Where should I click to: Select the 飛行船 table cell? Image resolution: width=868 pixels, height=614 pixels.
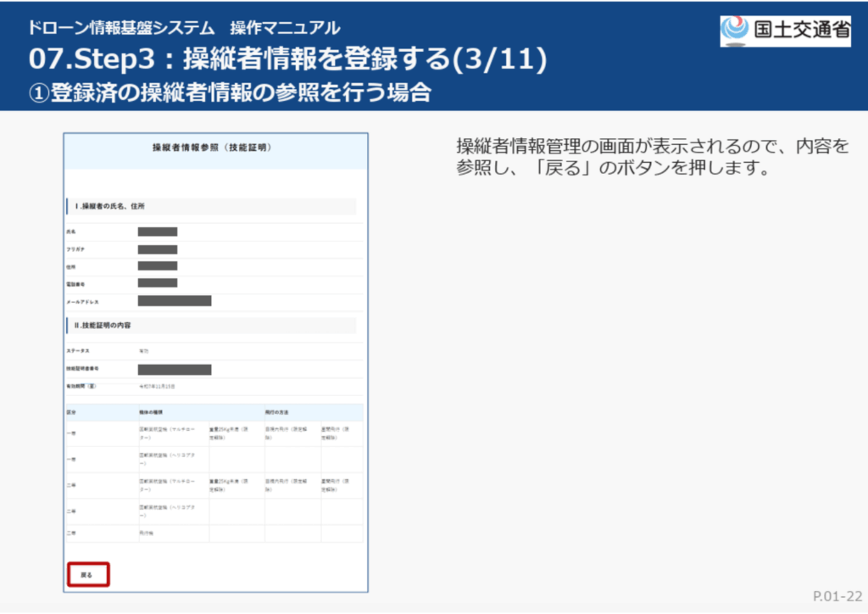146,534
